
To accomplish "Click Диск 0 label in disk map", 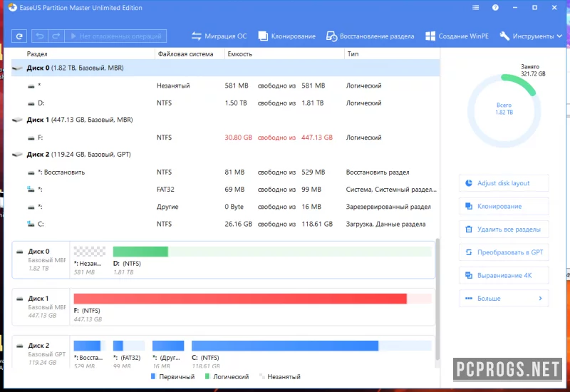I will coord(39,252).
